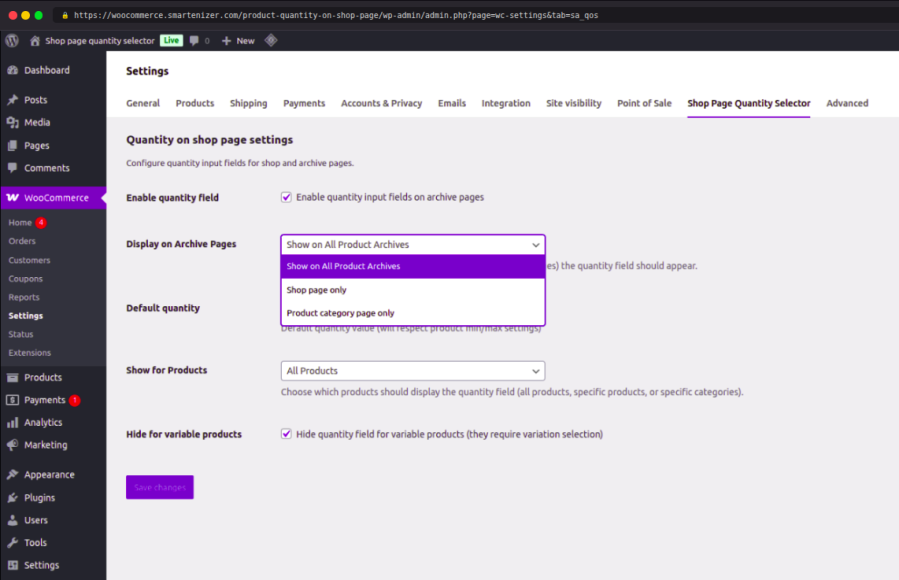Viewport: 899px width, 580px height.
Task: Switch to the Emails tab
Action: click(452, 103)
